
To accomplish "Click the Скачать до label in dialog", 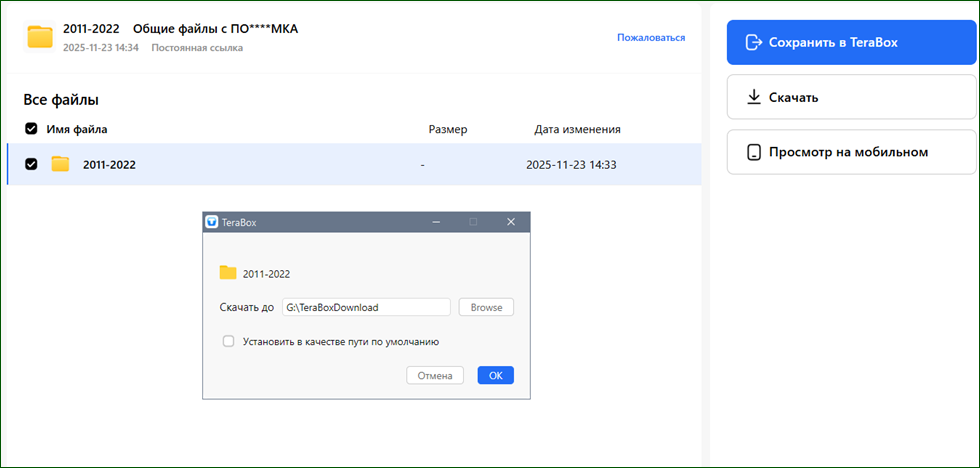I will point(247,307).
